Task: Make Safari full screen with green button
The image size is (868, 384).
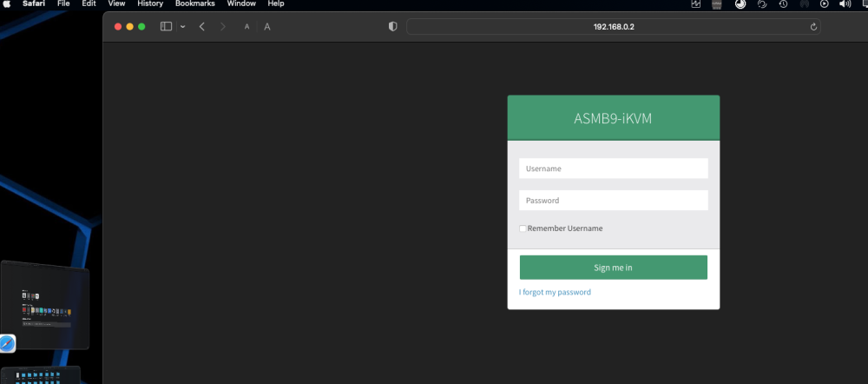Action: pyautogui.click(x=141, y=27)
